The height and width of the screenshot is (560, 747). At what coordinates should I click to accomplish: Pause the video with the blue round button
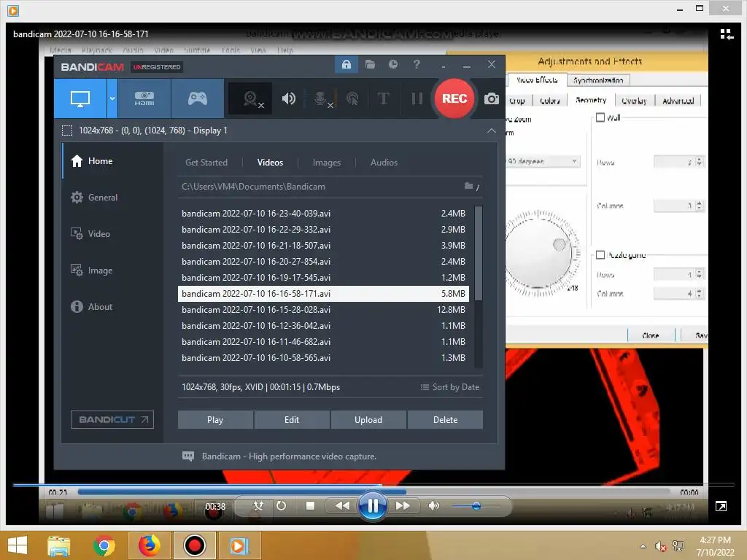point(373,506)
